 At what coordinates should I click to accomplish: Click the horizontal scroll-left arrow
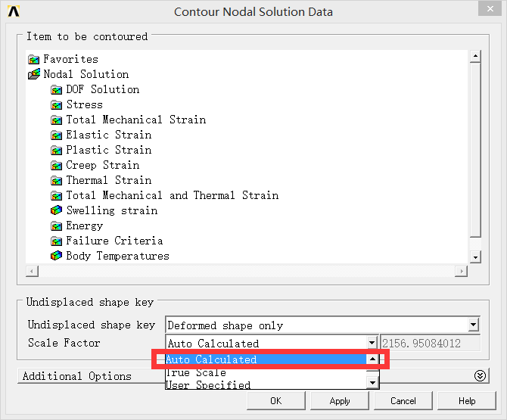tap(32, 271)
